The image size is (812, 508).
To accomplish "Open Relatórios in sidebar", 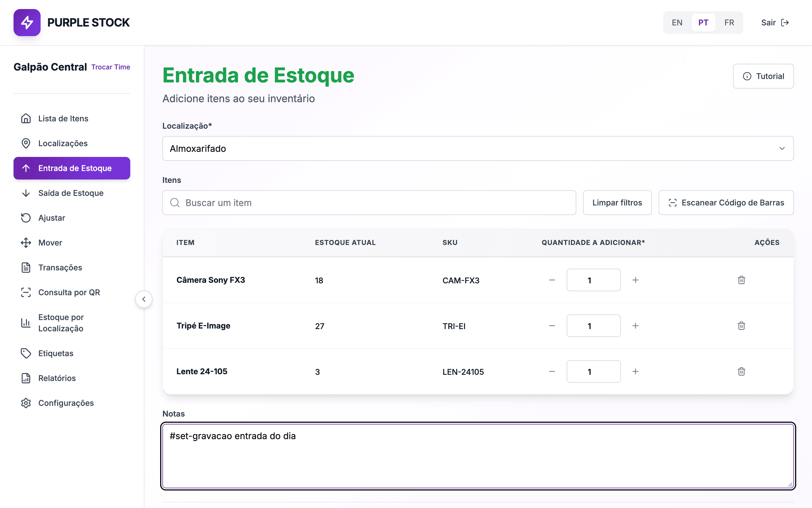I will pyautogui.click(x=72, y=378).
